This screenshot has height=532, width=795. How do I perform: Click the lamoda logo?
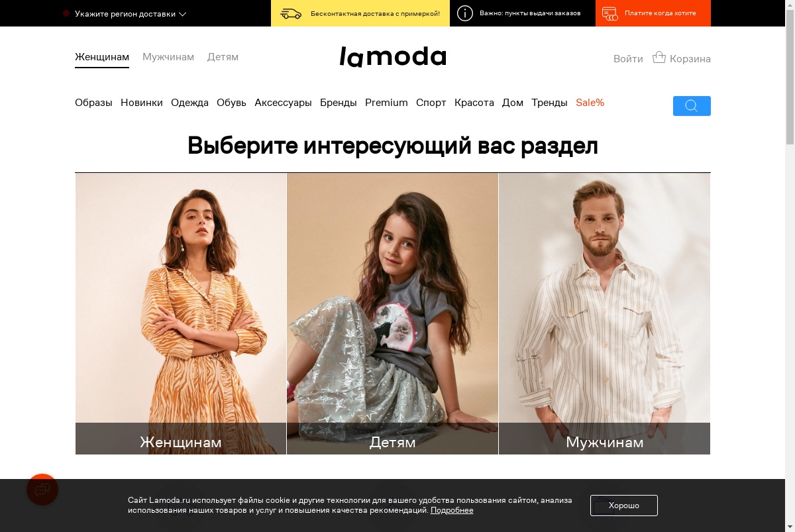(393, 57)
